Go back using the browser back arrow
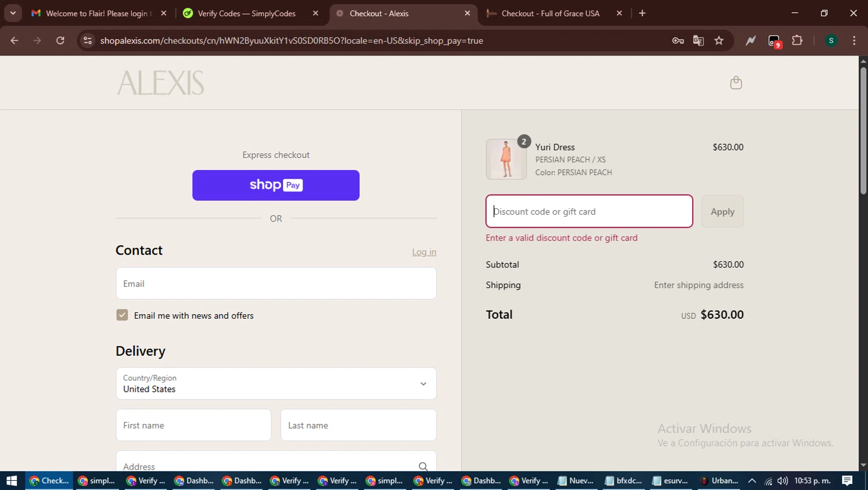868x490 pixels. point(14,40)
